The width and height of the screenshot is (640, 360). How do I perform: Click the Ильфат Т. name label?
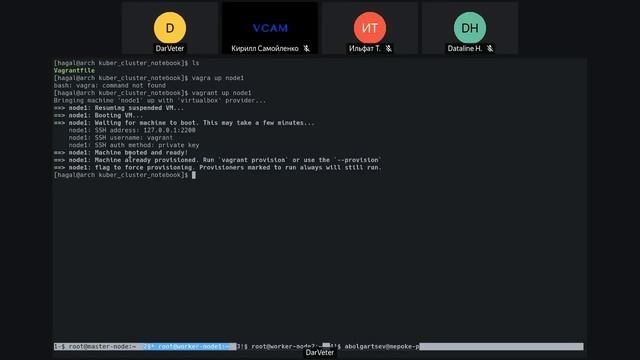[x=364, y=49]
